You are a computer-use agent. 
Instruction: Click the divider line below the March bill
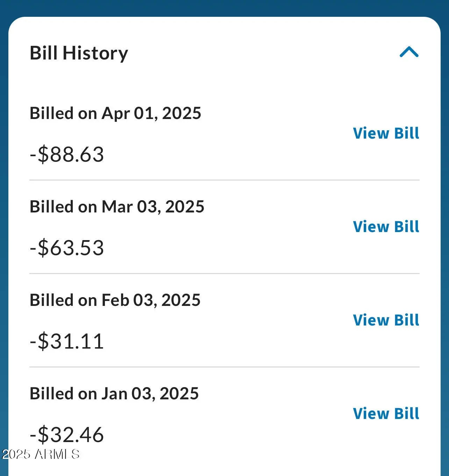coord(224,274)
